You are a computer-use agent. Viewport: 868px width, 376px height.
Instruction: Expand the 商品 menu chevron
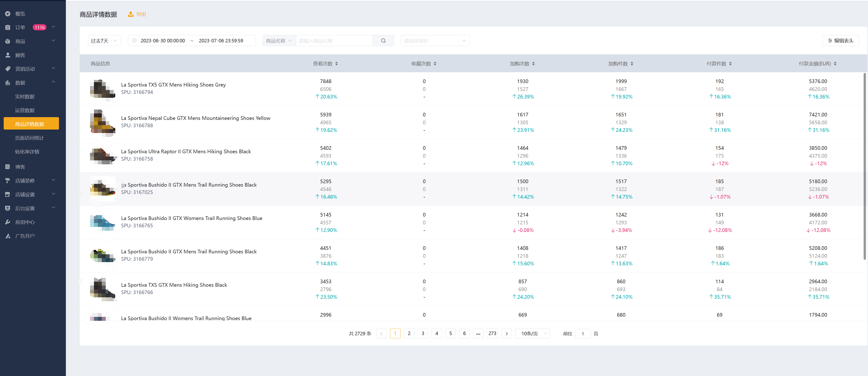point(54,41)
